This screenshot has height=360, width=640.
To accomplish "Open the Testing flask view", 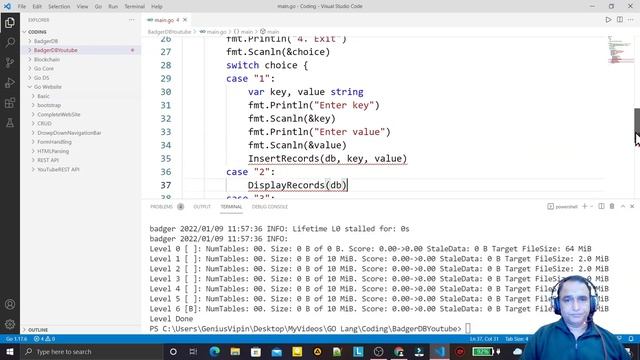I will pos(10,122).
